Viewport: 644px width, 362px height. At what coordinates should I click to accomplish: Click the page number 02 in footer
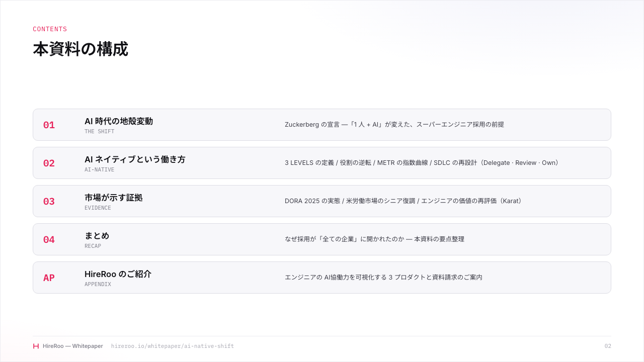[x=608, y=346]
